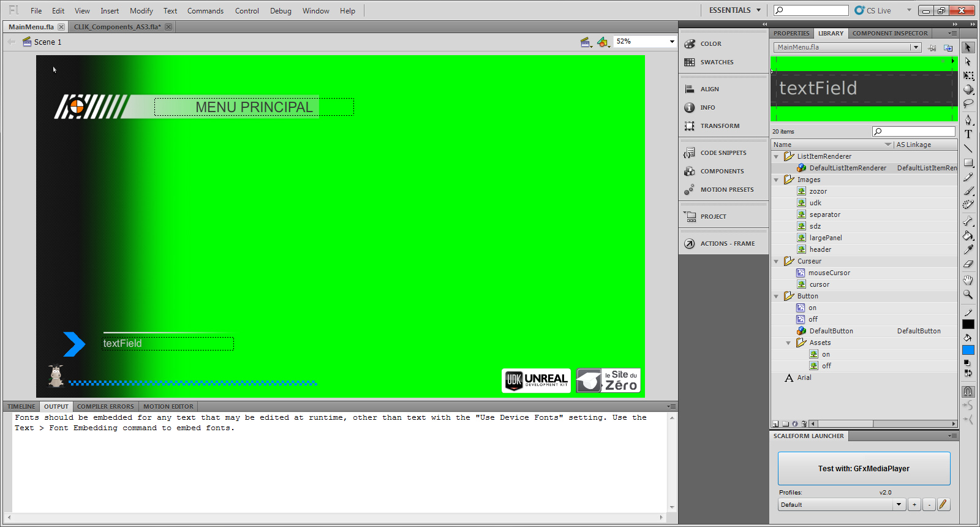This screenshot has height=527, width=980.
Task: Choose the Zoom magnifier tool
Action: (x=968, y=295)
